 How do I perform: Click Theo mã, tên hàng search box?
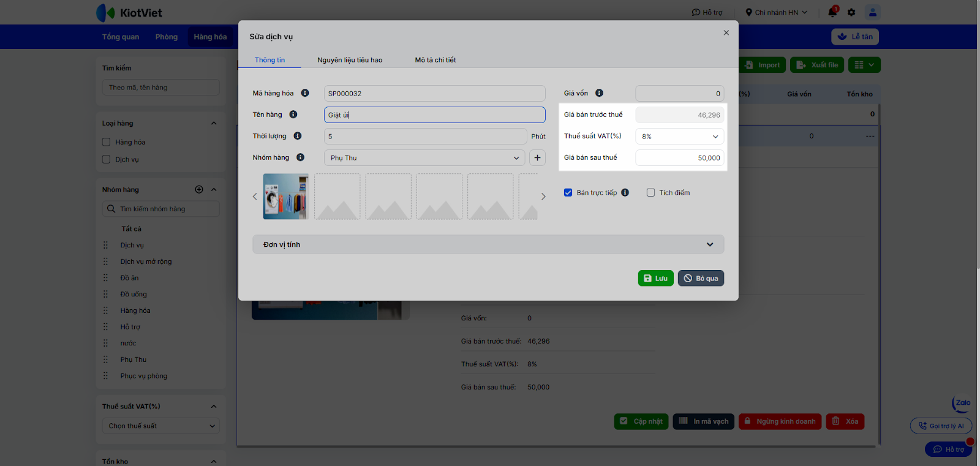tap(161, 88)
